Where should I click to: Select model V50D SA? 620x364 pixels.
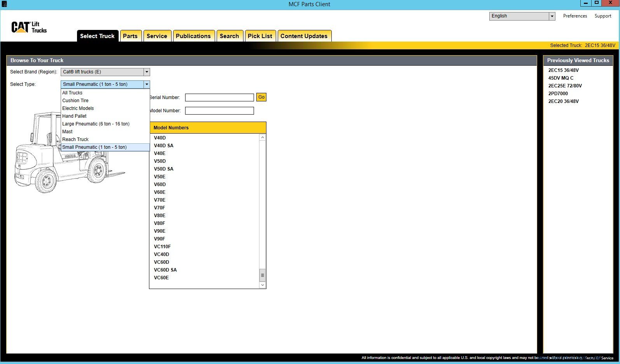(x=164, y=169)
